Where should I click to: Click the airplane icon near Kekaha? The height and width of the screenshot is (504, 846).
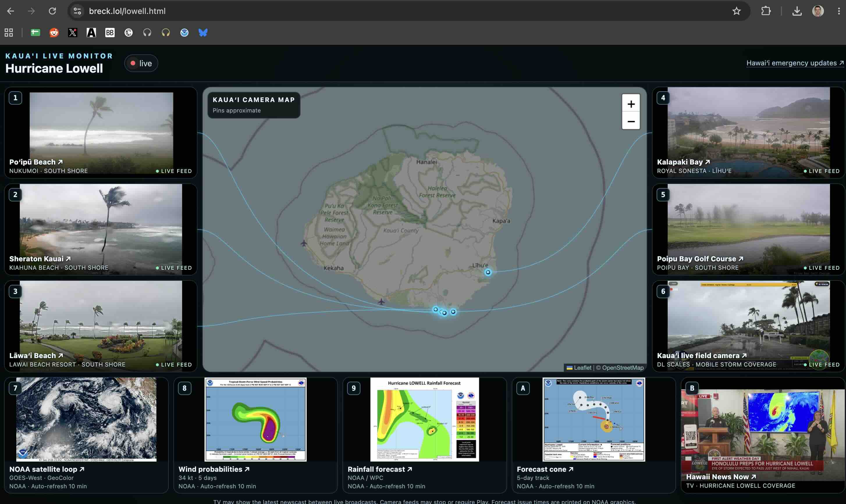pyautogui.click(x=304, y=243)
